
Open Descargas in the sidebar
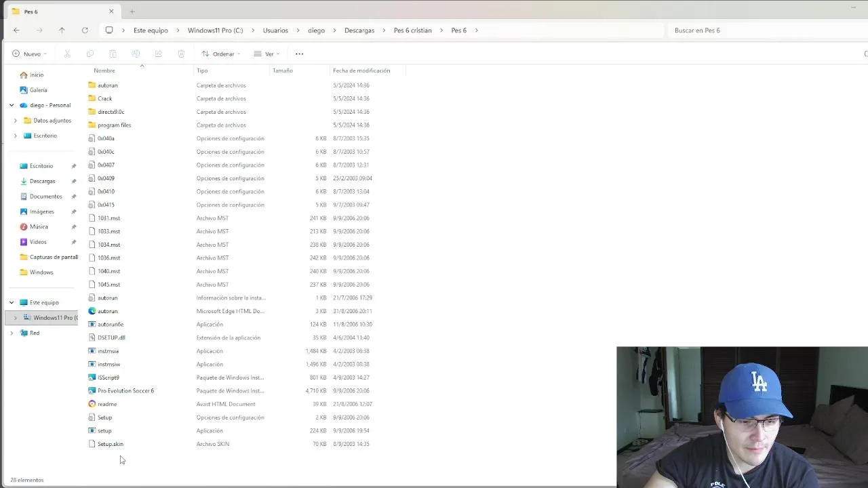point(42,181)
